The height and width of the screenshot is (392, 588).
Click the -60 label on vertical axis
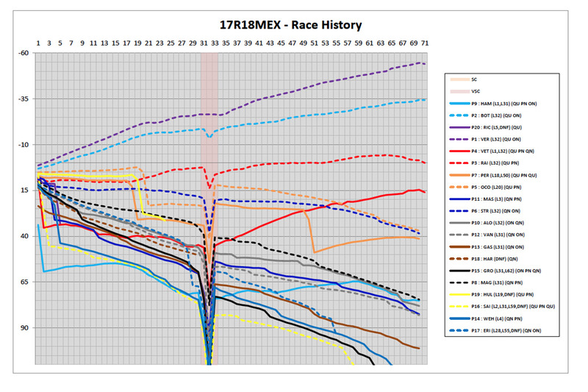(24, 53)
